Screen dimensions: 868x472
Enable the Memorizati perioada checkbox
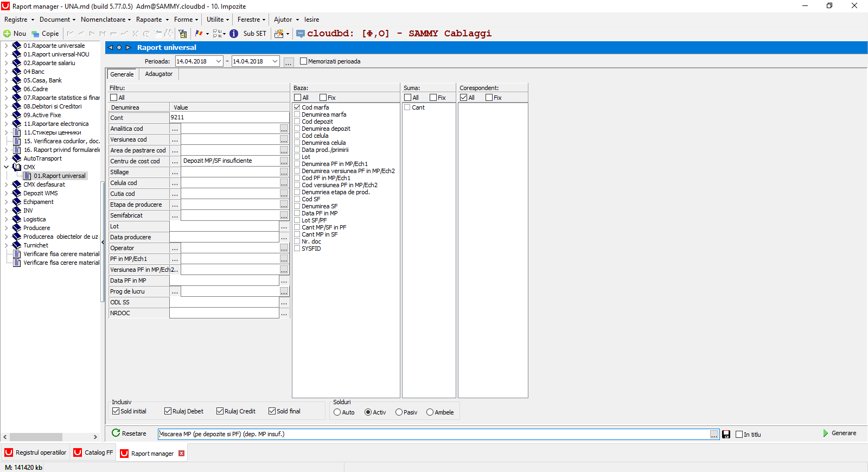point(304,61)
